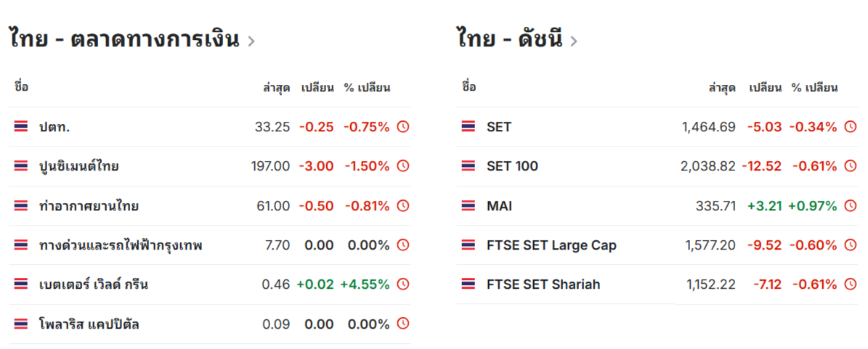Viewport: 868px width, 349px height.
Task: Click the clock icon on ท่าอากาศยานไทย row
Action: (x=403, y=206)
